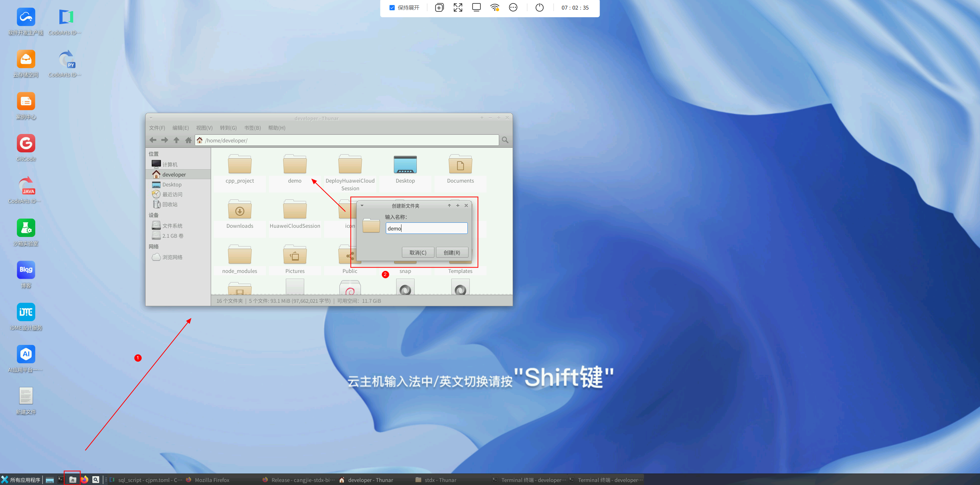Open the create-folder dialog window menu arrow

pyautogui.click(x=362, y=206)
